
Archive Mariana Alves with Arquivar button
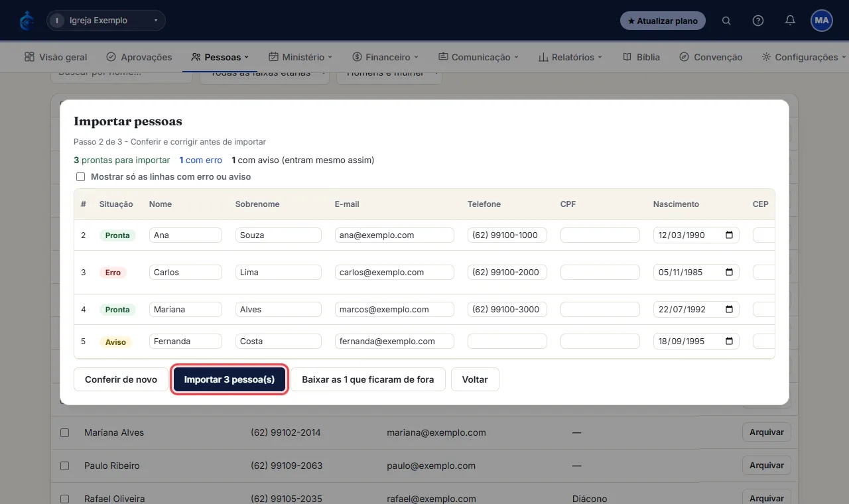[x=767, y=432]
